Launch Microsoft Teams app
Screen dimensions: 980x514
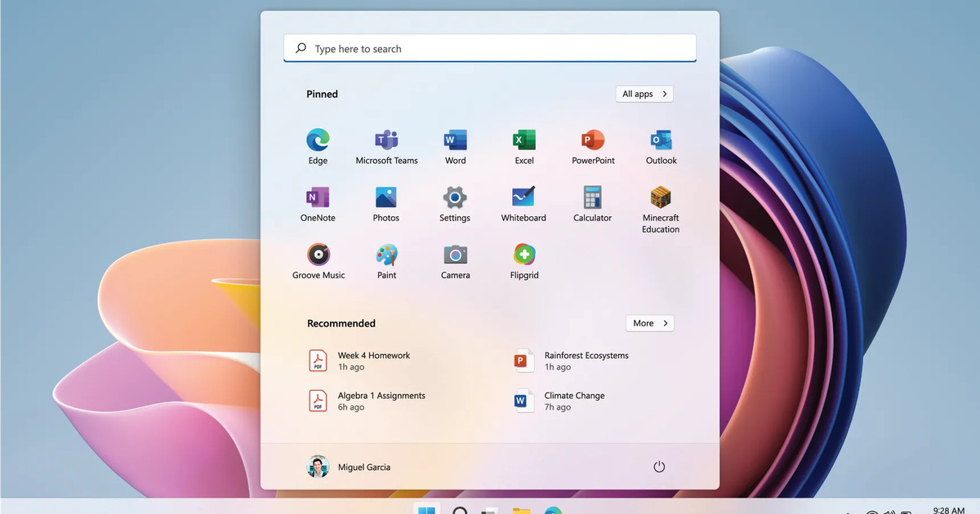click(386, 140)
